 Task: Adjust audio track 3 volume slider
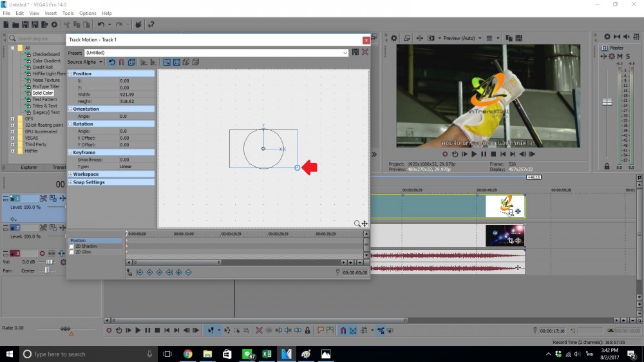50,262
